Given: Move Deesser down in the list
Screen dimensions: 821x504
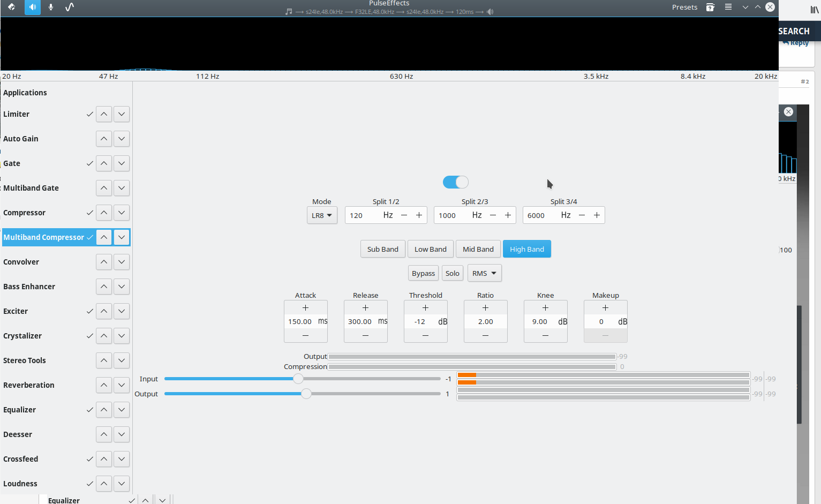Looking at the screenshot, I should [x=122, y=434].
